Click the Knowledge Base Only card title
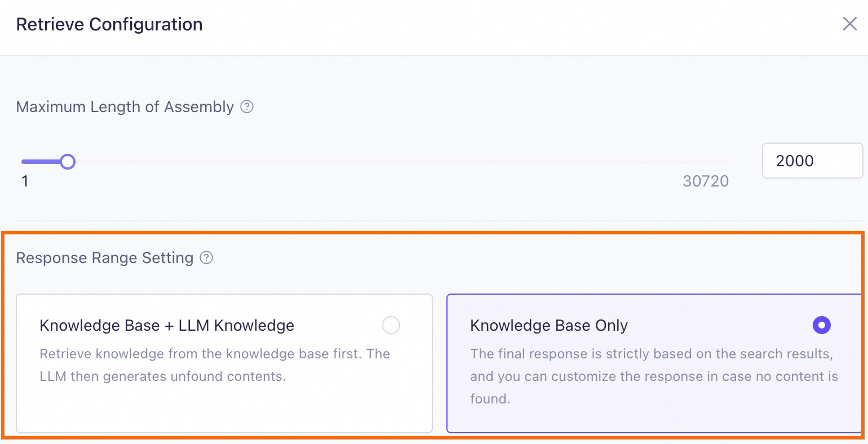868x444 pixels. [x=548, y=325]
